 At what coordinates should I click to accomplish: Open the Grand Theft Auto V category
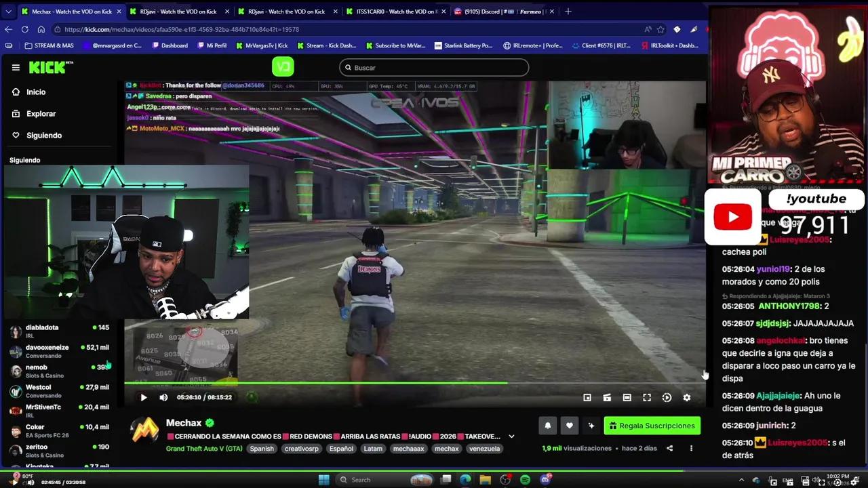click(204, 449)
